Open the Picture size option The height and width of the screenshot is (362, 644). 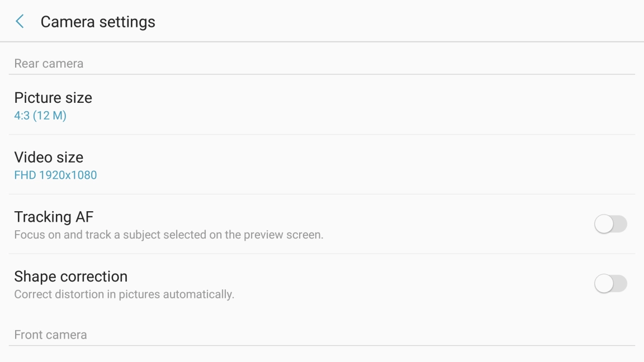[53, 98]
